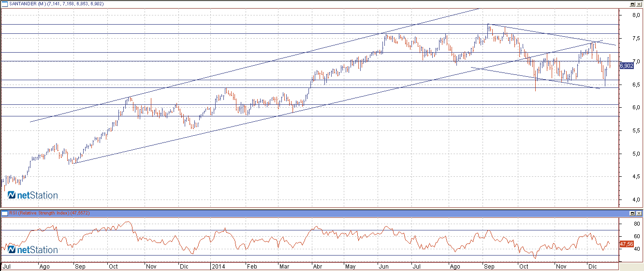Click the 5,0 price axis label
Screen dimensions: 644x271
(636, 154)
